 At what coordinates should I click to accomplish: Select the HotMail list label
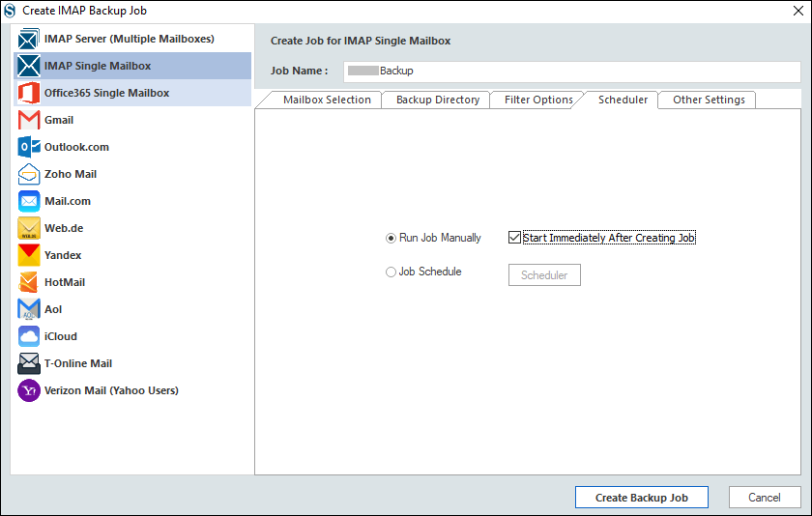coord(65,282)
